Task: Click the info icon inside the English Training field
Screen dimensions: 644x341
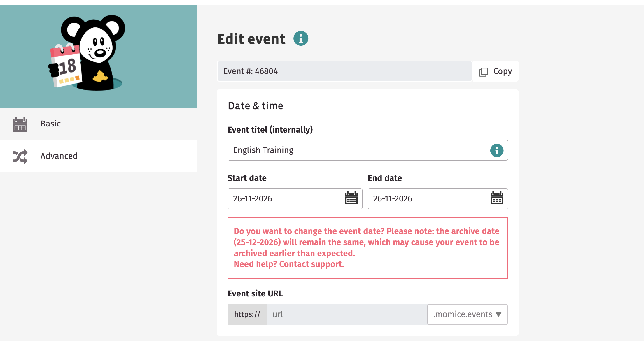Action: pyautogui.click(x=497, y=150)
